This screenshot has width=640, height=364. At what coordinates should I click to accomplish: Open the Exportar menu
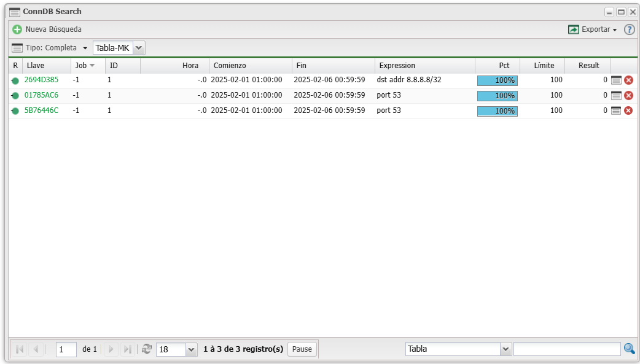pos(593,29)
